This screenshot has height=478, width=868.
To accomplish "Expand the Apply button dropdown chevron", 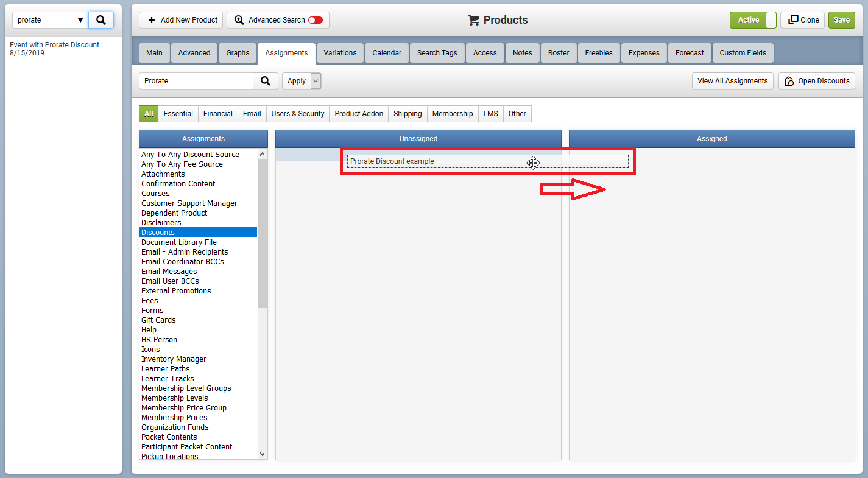I will coord(316,80).
